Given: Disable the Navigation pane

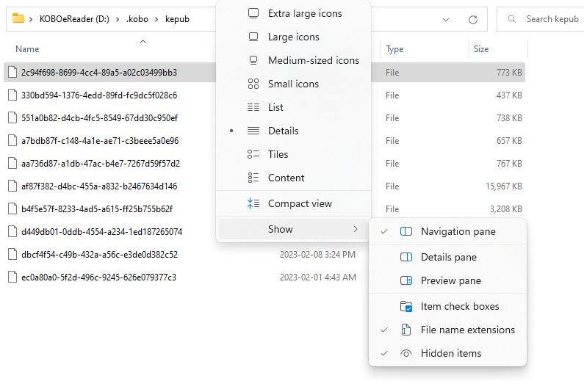Looking at the screenshot, I should pos(458,231).
